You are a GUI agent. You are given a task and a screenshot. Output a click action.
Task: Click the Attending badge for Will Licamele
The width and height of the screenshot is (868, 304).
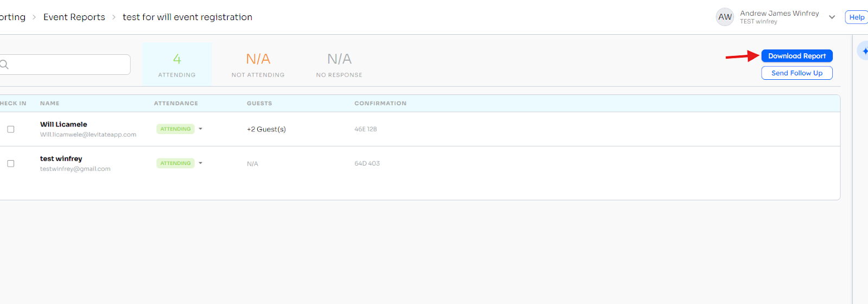[176, 129]
